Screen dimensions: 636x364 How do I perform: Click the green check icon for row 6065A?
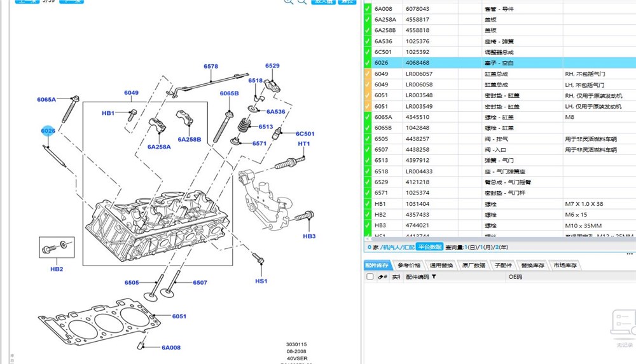click(x=368, y=117)
